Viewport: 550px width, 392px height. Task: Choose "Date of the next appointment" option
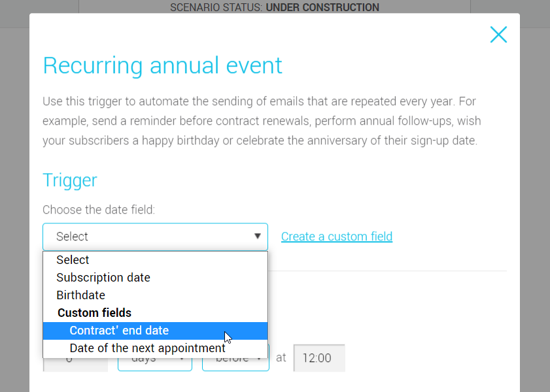pyautogui.click(x=147, y=348)
